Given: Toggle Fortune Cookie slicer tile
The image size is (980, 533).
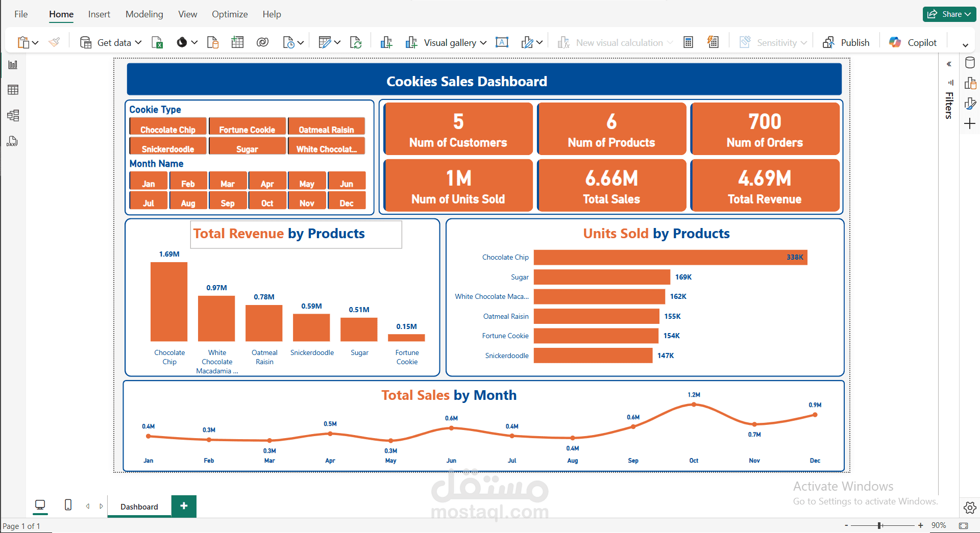Looking at the screenshot, I should pyautogui.click(x=247, y=126).
